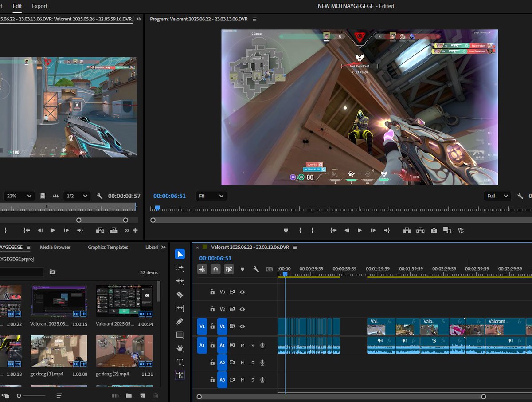The height and width of the screenshot is (402, 532).
Task: Open the Export workspace tab
Action: coord(39,6)
